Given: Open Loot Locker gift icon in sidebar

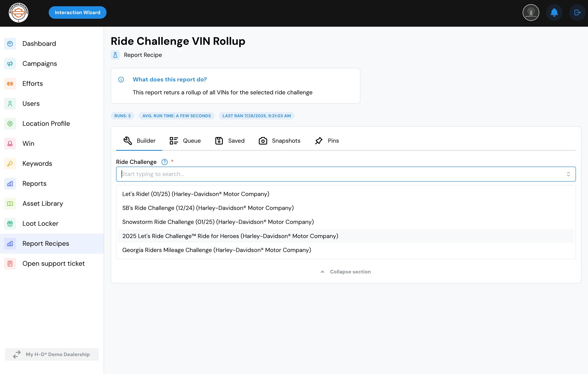Looking at the screenshot, I should coord(10,224).
